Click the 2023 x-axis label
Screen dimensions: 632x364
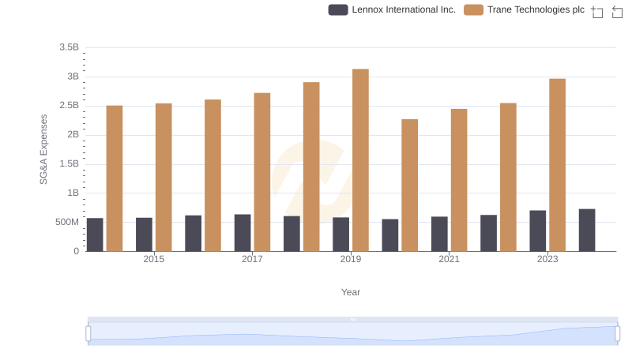(x=547, y=259)
